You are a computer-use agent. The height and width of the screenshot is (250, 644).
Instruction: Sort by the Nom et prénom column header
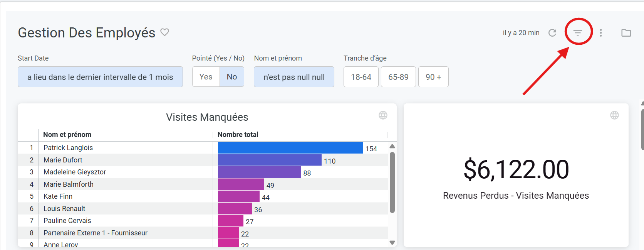click(67, 135)
